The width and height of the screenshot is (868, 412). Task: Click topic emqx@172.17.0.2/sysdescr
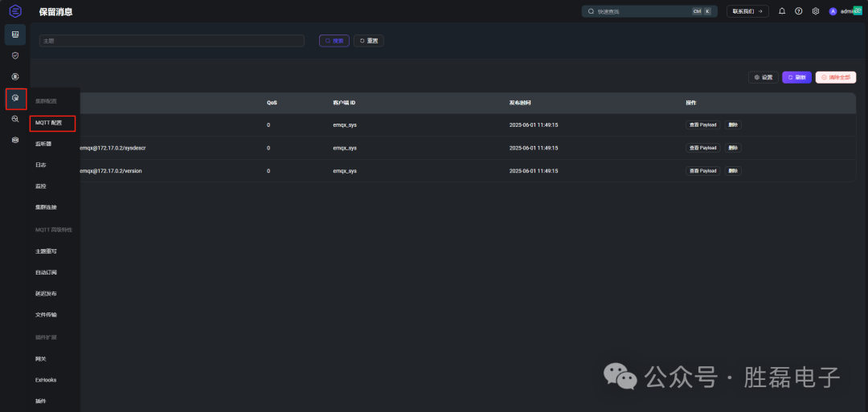click(113, 149)
